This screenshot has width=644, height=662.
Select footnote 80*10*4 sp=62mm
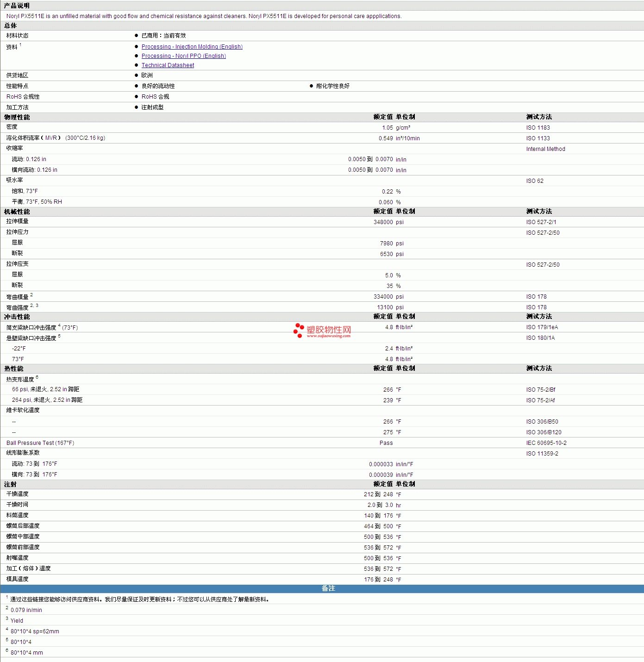click(x=35, y=631)
